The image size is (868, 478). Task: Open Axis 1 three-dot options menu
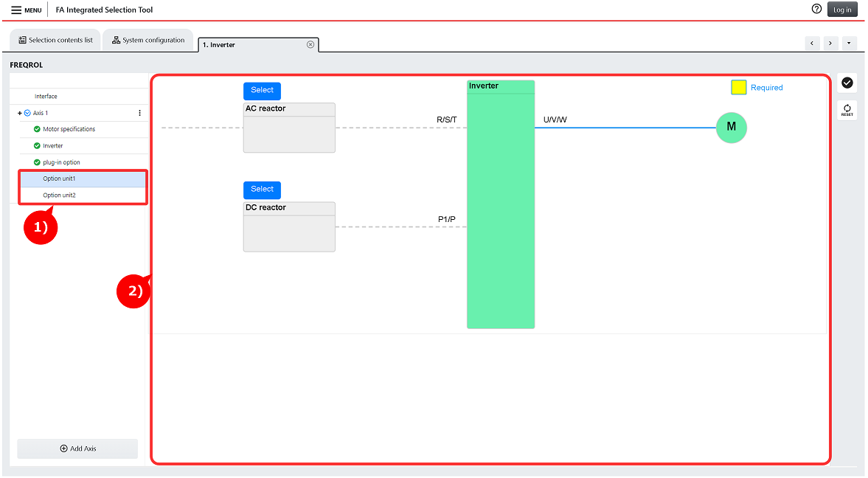click(x=139, y=113)
